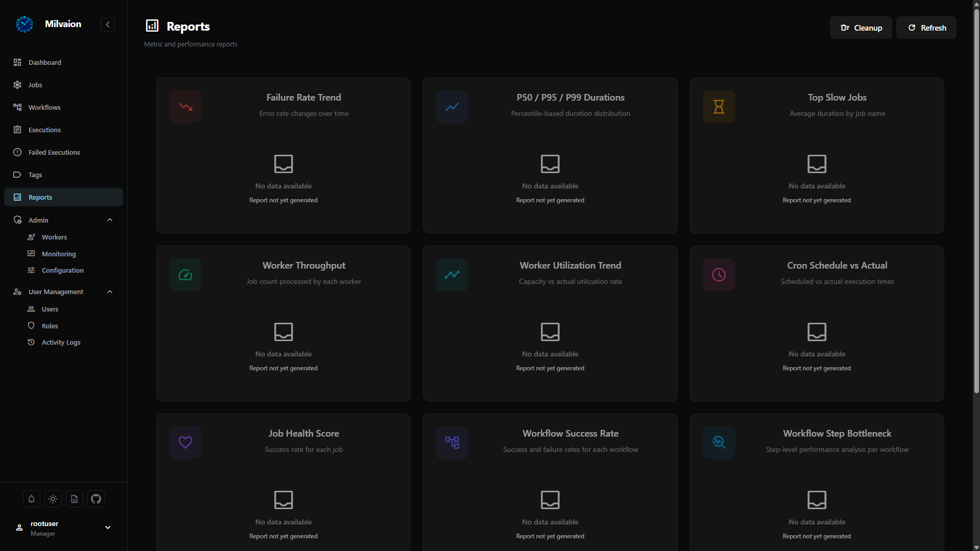
Task: Select the Reports sidebar item
Action: [63, 197]
